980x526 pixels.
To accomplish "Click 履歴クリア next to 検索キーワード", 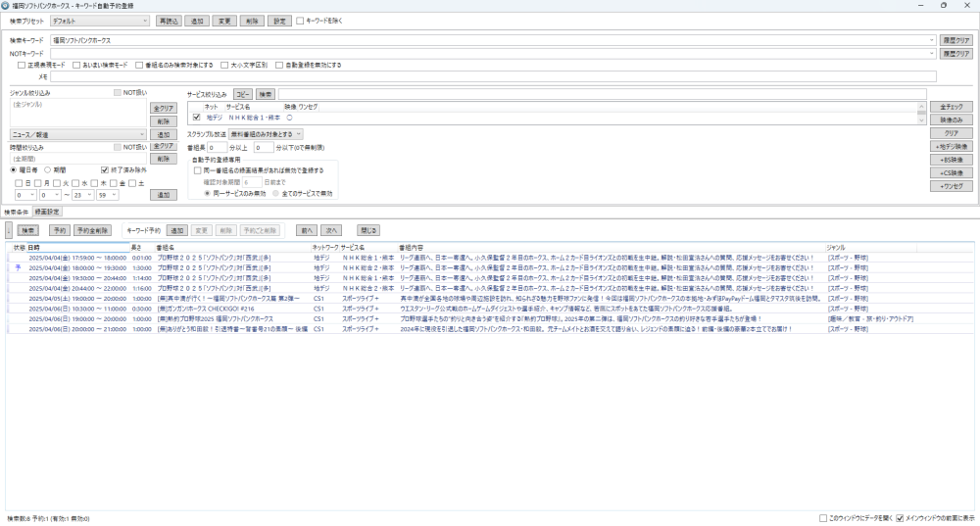I will [955, 40].
